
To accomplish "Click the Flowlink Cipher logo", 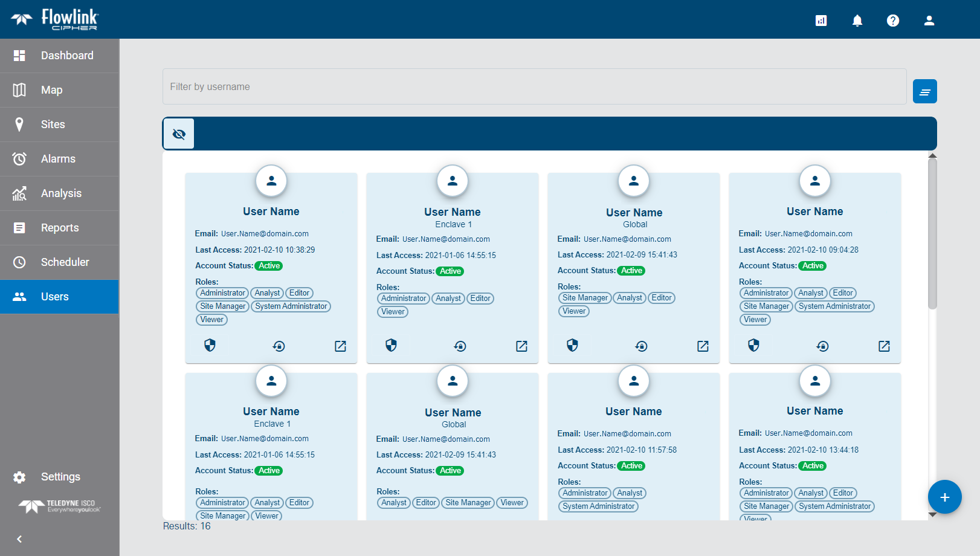I will click(54, 19).
